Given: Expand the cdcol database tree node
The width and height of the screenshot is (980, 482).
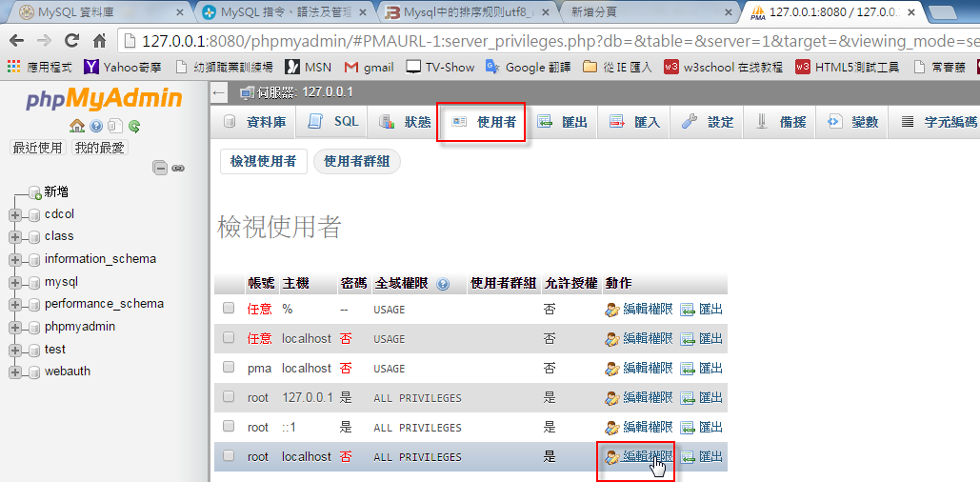Looking at the screenshot, I should tap(15, 215).
